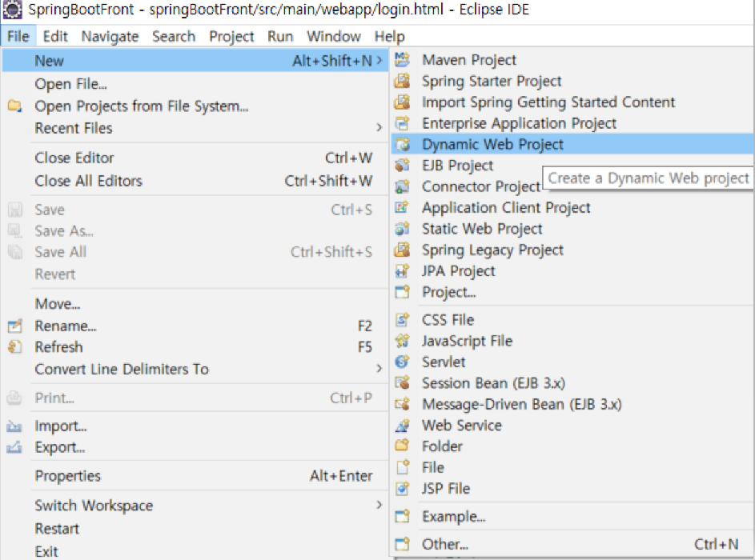Image resolution: width=755 pixels, height=560 pixels.
Task: Expand the New submenu arrow
Action: pos(380,61)
